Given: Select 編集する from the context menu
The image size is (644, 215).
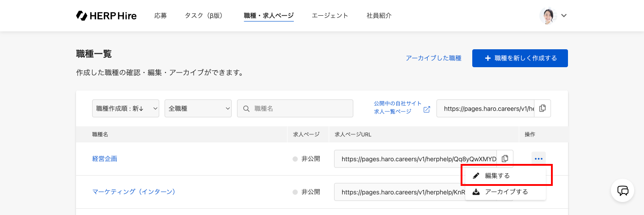Looking at the screenshot, I should coord(497,176).
